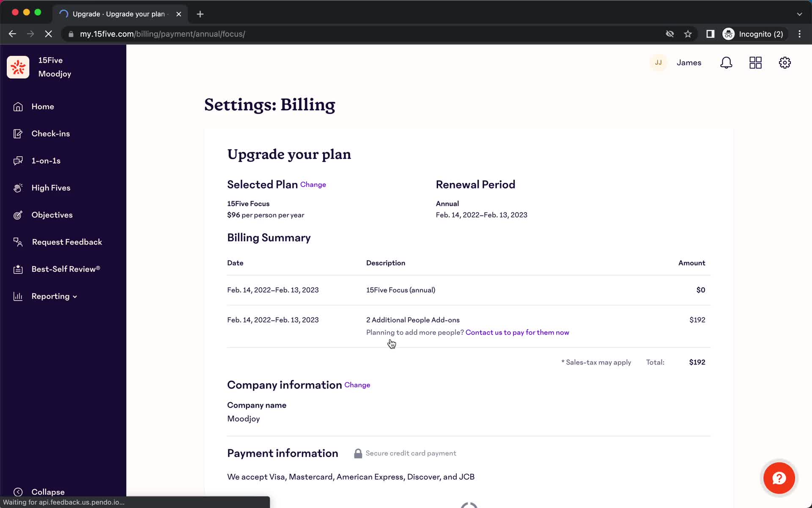Viewport: 812px width, 508px height.
Task: Click Contact us to pay link
Action: (517, 332)
